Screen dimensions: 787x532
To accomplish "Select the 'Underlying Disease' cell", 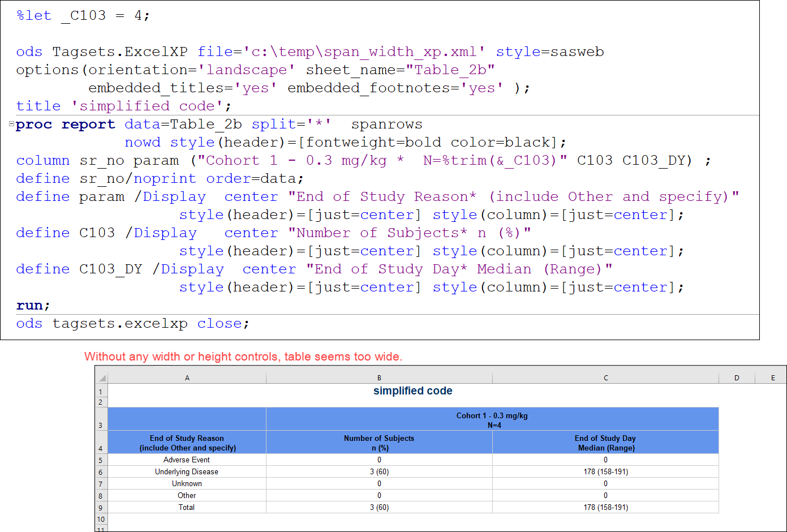I will (187, 471).
